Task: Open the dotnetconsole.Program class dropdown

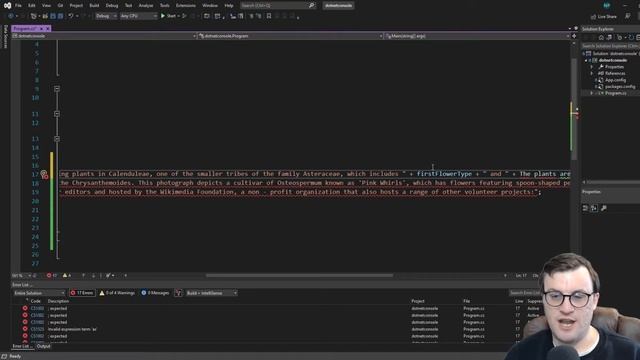Action: click(x=290, y=36)
